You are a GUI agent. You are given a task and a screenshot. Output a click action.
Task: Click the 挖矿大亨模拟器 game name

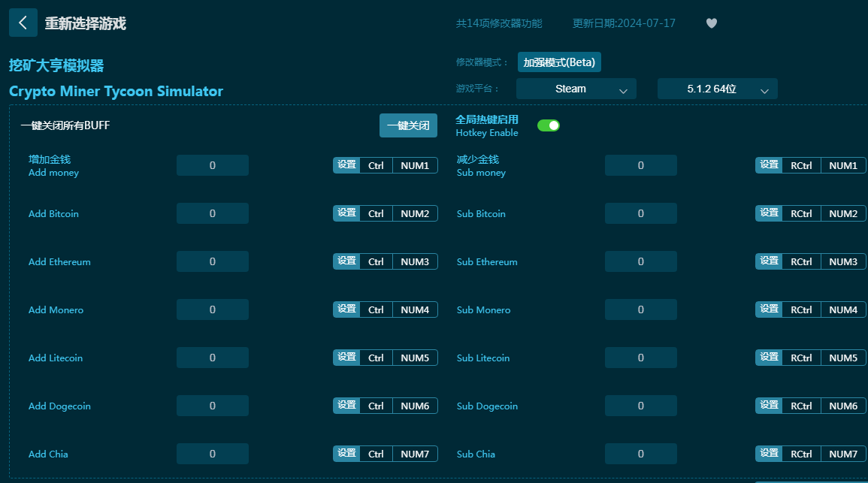pyautogui.click(x=56, y=66)
